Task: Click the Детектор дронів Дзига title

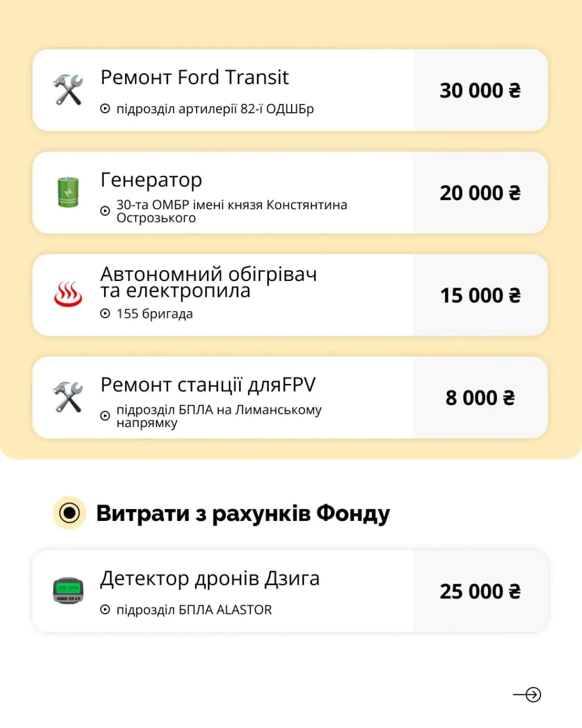Action: coord(210,578)
